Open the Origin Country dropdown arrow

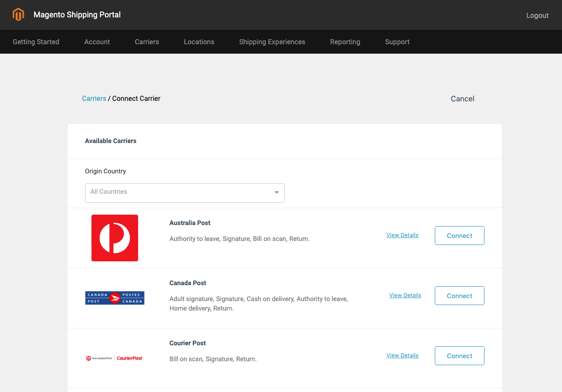click(276, 192)
